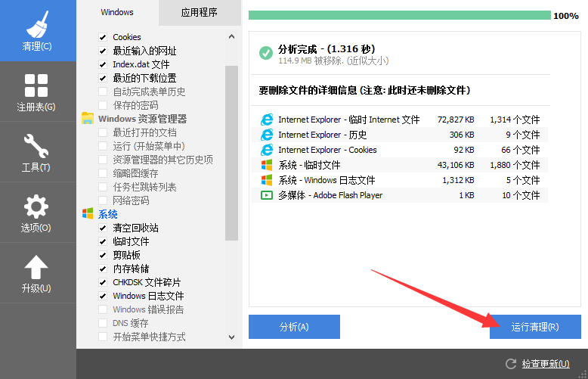
Task: Switch to the 应用程序 tab
Action: click(200, 12)
